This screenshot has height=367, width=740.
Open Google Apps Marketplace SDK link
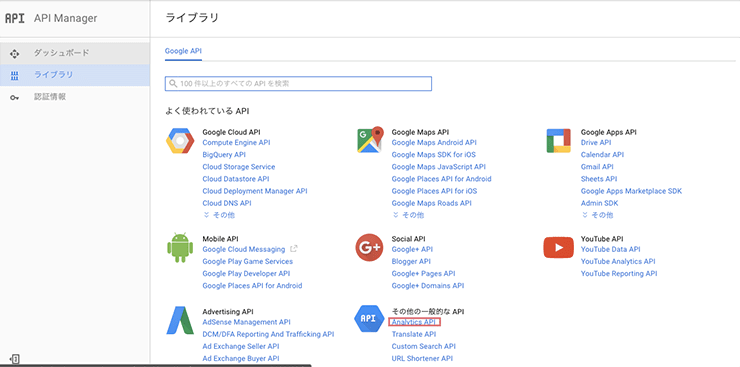pyautogui.click(x=631, y=191)
